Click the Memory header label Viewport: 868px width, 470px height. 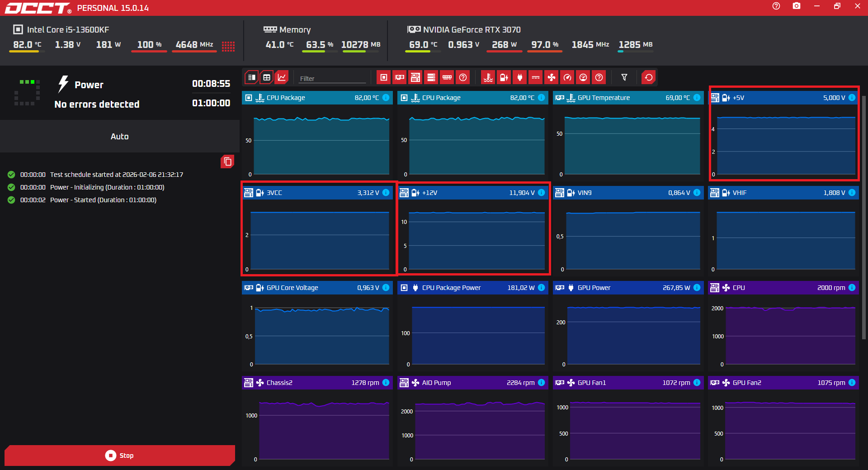(295, 29)
